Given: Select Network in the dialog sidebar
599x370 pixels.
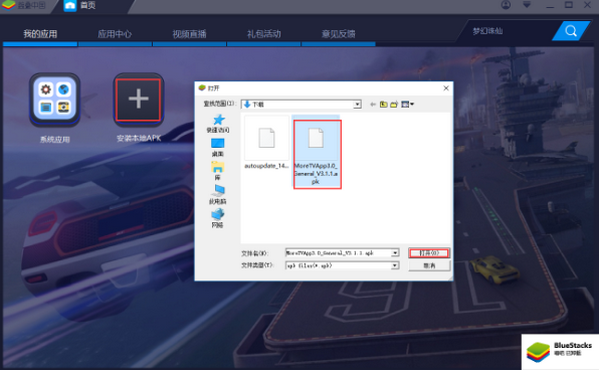Looking at the screenshot, I should (x=218, y=218).
